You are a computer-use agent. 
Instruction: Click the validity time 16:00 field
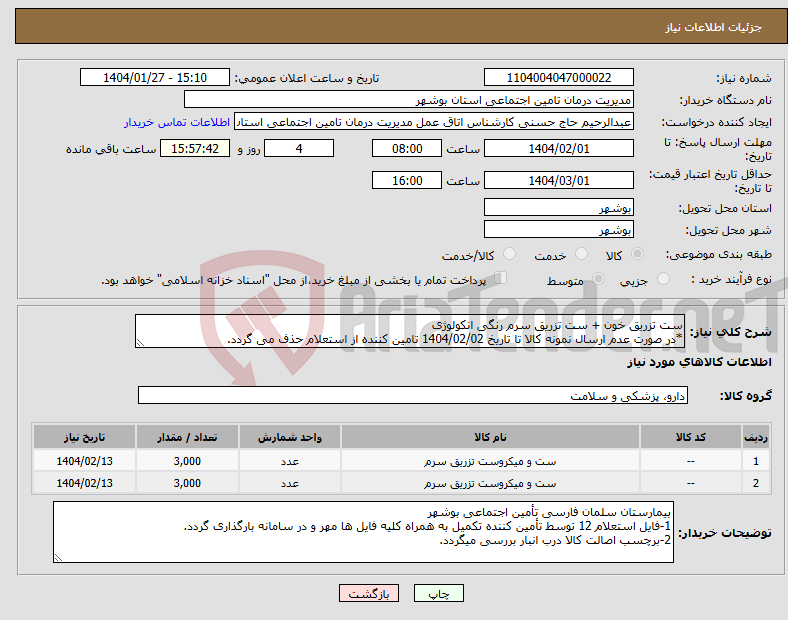click(407, 180)
